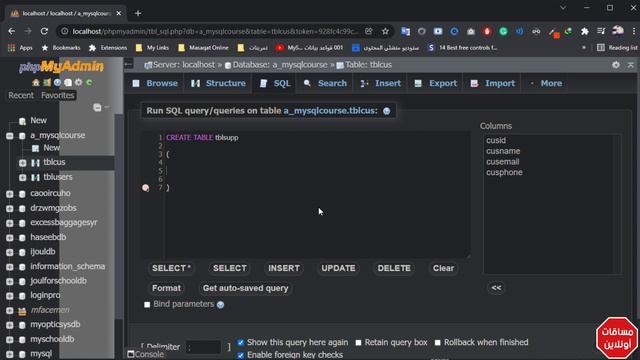This screenshot has width=640, height=360.
Task: Expand tblcus table node
Action: (22, 162)
